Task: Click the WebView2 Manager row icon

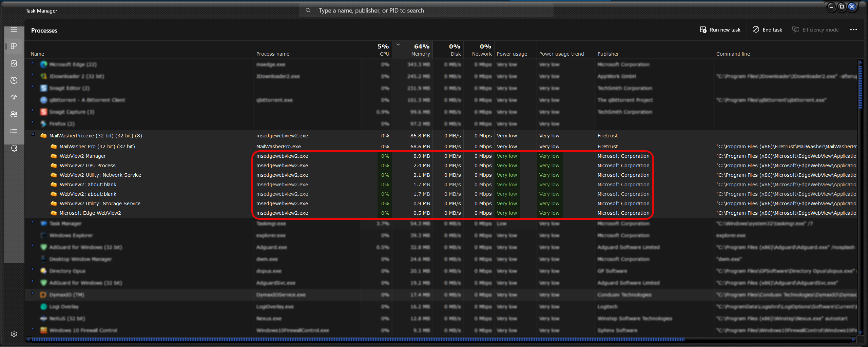Action: coord(54,156)
